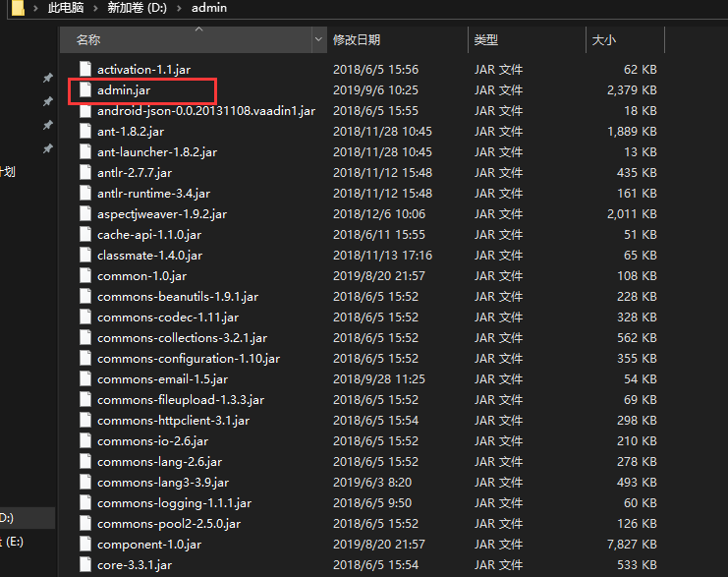Viewport: 728px width, 577px height.
Task: Select file name commons-beanutils-1.9.1.jar
Action: 178,297
